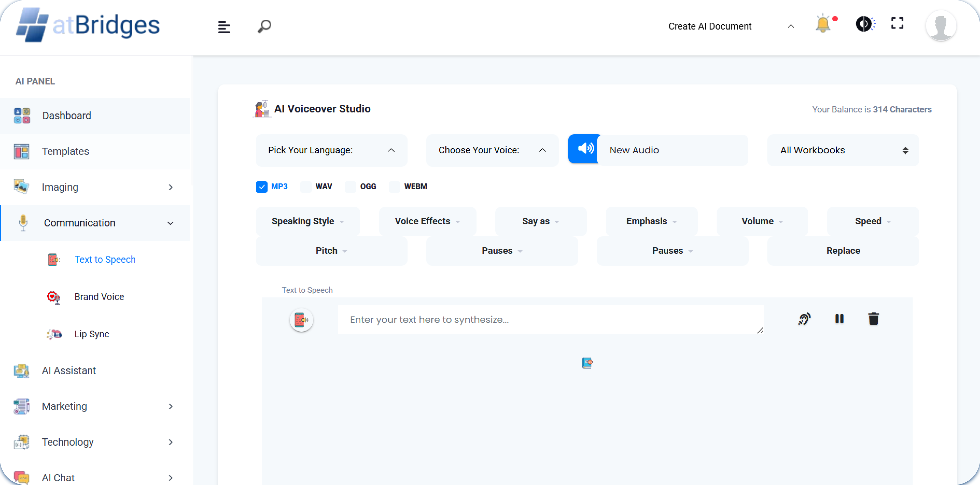Open Brand Voice in sidebar
Image resolution: width=980 pixels, height=485 pixels.
click(99, 296)
